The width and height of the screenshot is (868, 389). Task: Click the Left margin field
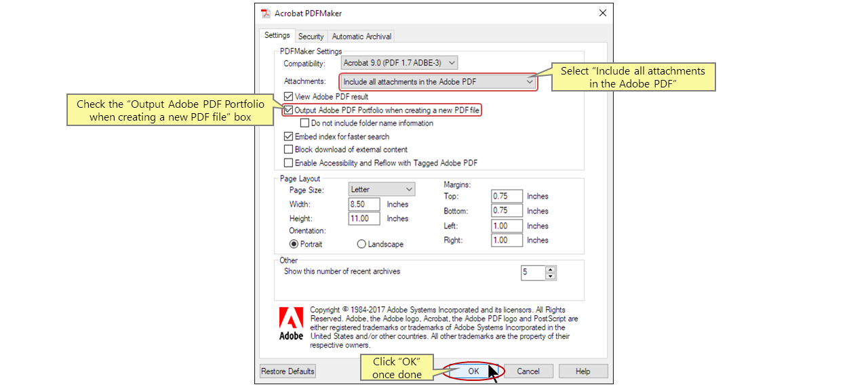(507, 226)
